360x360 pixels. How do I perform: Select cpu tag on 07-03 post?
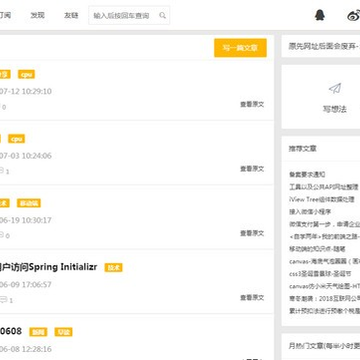pos(16,139)
